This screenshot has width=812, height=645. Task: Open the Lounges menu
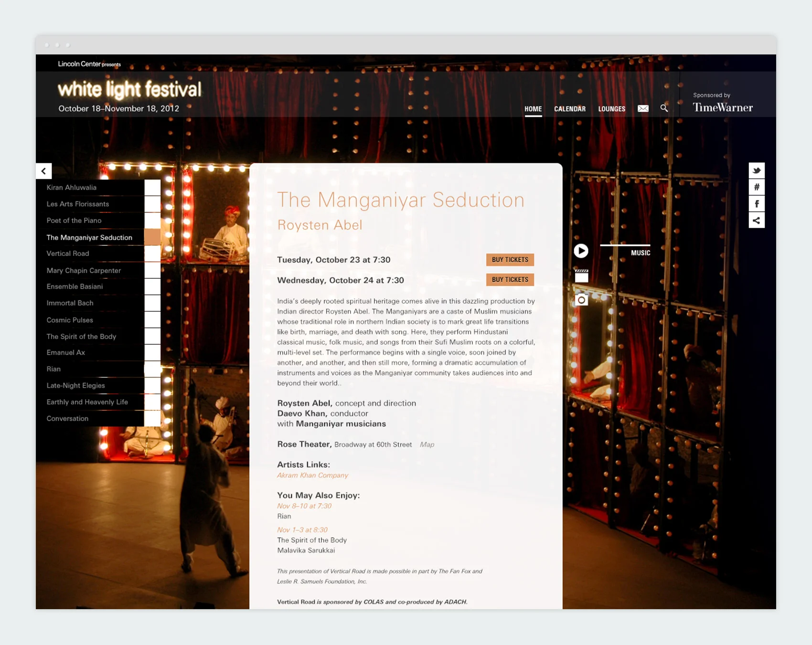(612, 109)
